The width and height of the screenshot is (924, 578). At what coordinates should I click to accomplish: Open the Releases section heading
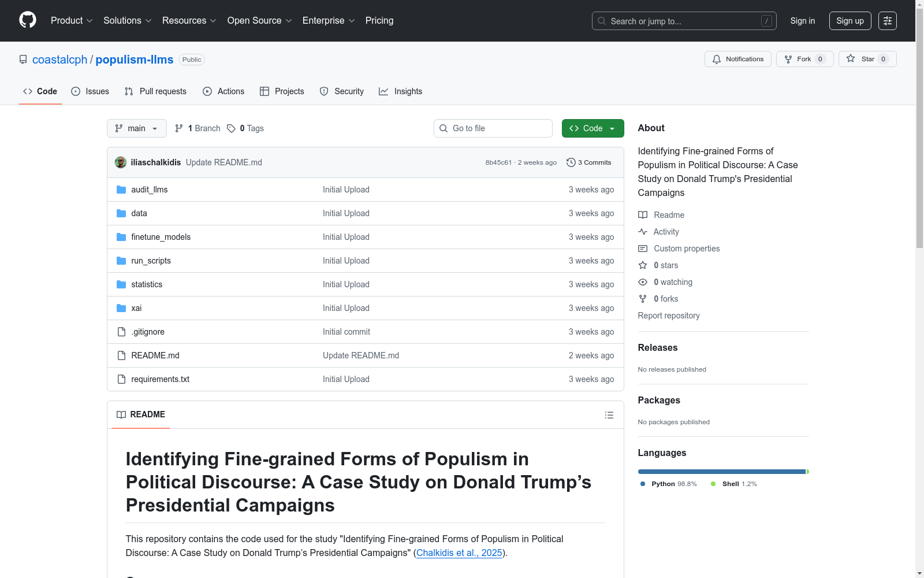coord(658,347)
